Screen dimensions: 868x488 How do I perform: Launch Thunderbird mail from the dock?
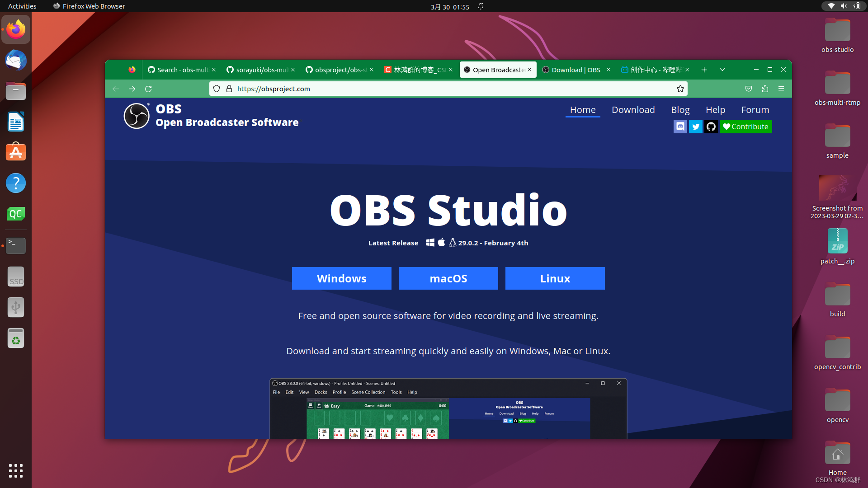click(16, 60)
